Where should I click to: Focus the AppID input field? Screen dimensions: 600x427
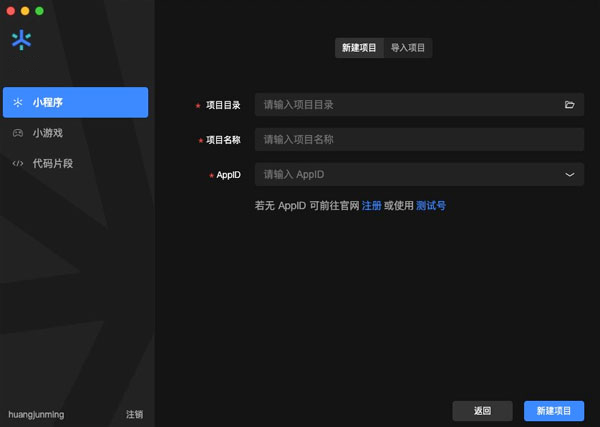tap(419, 175)
